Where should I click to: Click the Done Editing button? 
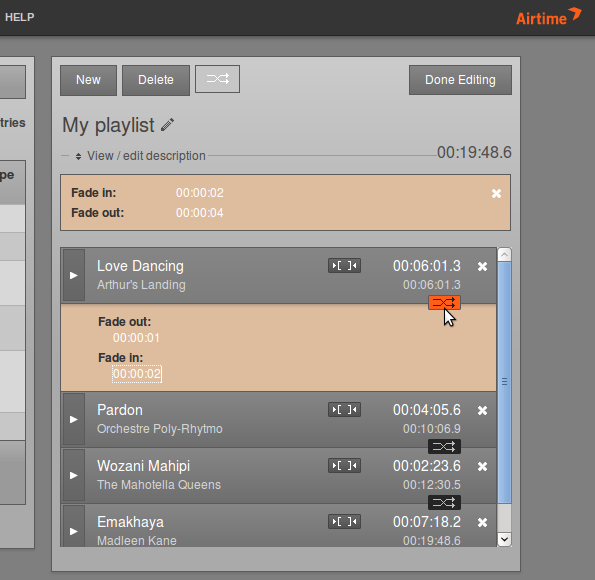[460, 80]
